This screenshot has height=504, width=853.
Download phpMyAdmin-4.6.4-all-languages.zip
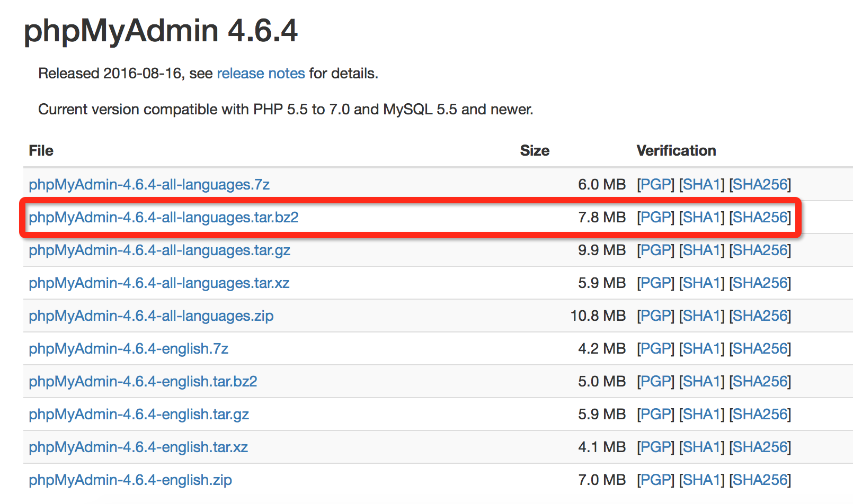click(x=151, y=316)
